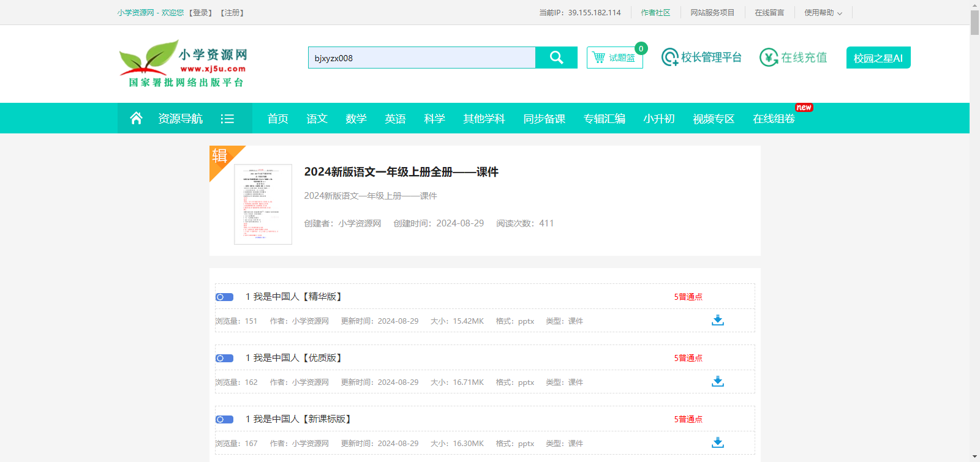Open 1 我是中国人【精华版】 title link
Viewport: 980px width, 462px height.
293,297
